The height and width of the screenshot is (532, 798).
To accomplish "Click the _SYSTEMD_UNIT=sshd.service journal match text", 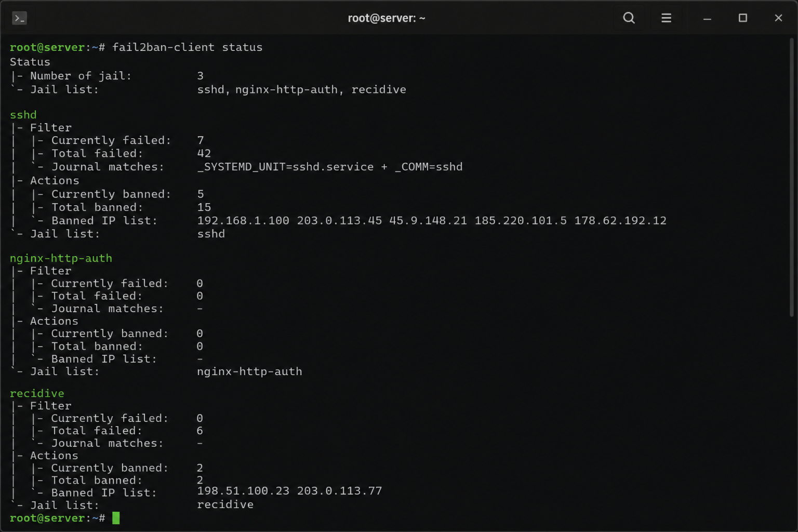I will coord(285,167).
